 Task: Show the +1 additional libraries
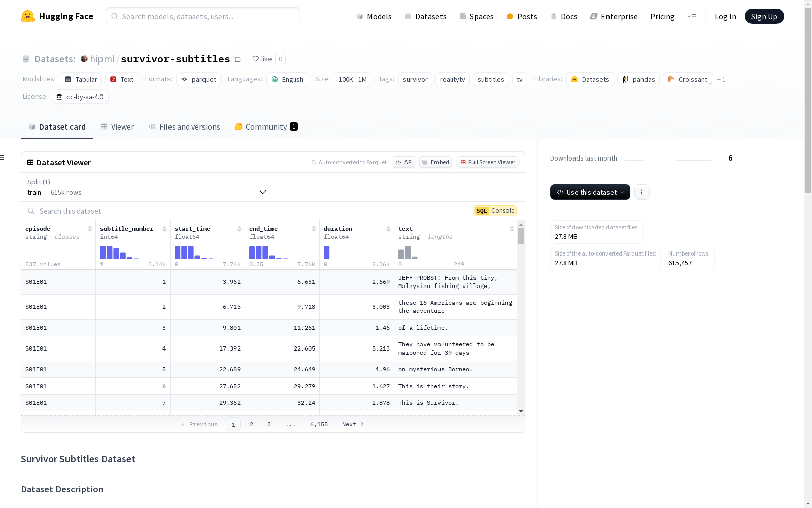tap(721, 79)
